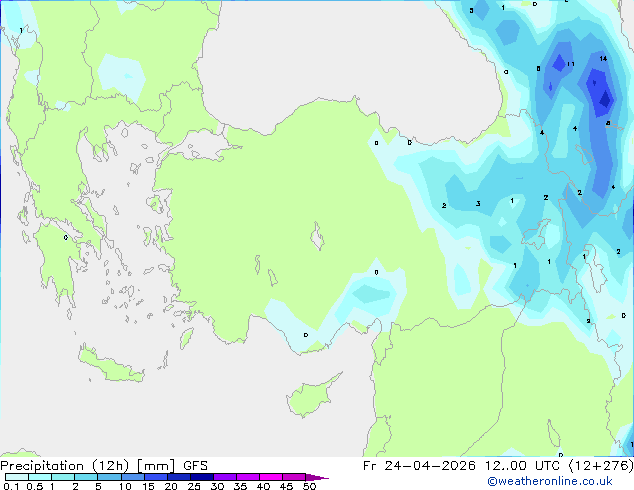Click the "25" legend scale label

tap(194, 486)
